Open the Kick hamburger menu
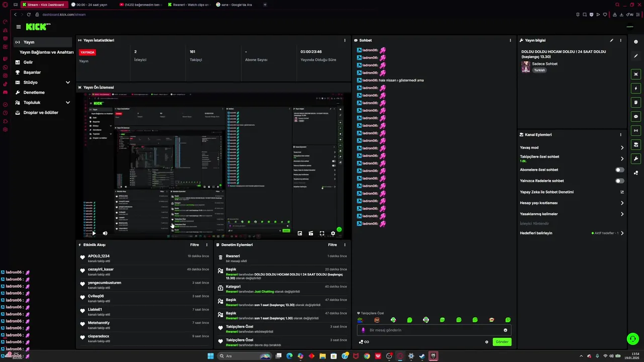This screenshot has width=644, height=362. [x=18, y=27]
